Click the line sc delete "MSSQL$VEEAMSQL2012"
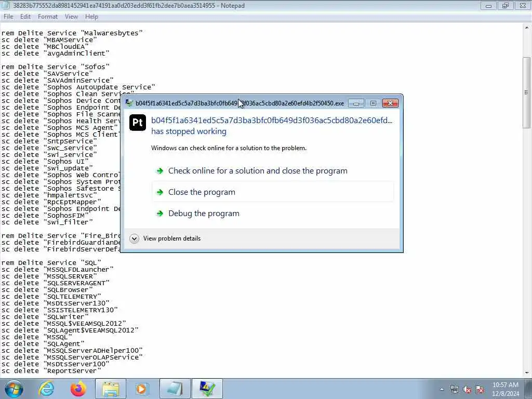532x399 pixels. pyautogui.click(x=64, y=323)
